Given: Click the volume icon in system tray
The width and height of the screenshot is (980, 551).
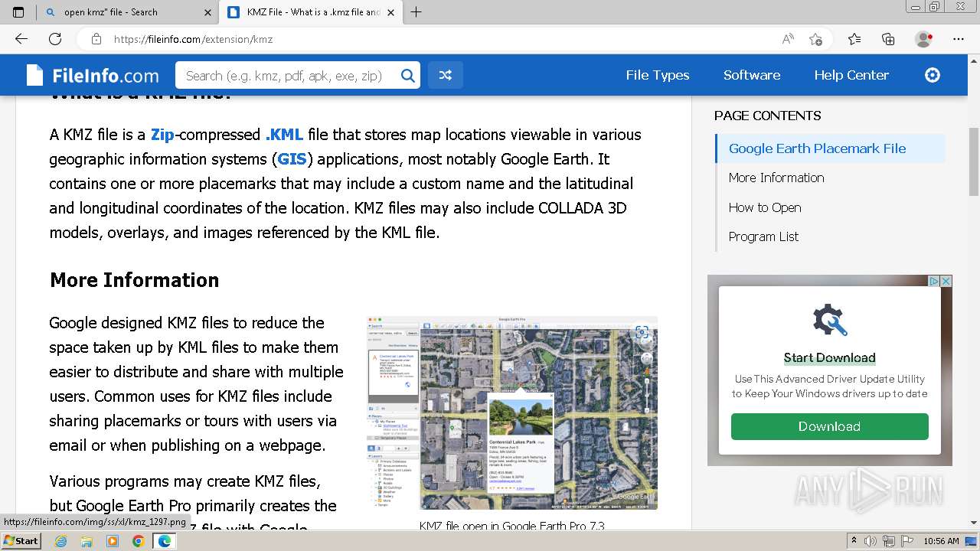Looking at the screenshot, I should pos(871,541).
